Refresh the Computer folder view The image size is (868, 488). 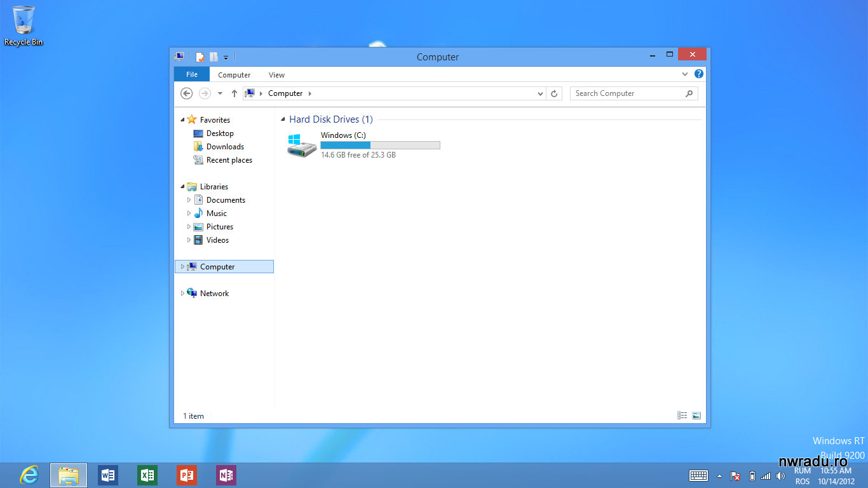[x=554, y=93]
